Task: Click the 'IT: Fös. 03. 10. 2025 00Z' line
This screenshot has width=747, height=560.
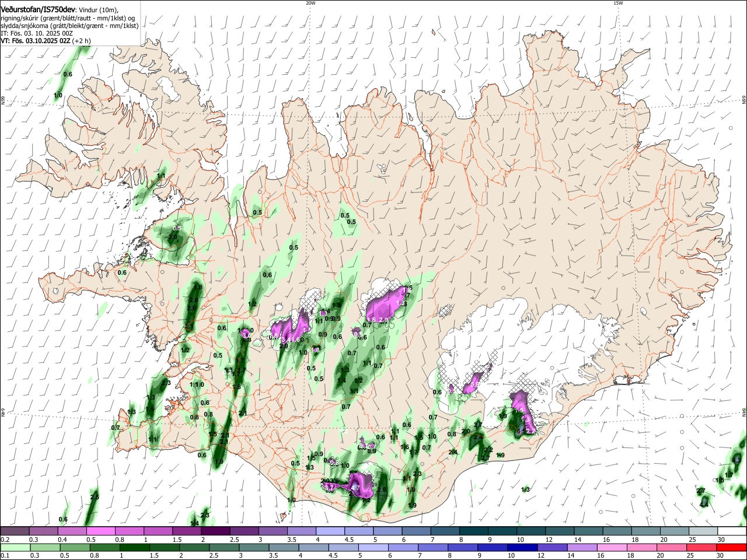Action: pyautogui.click(x=36, y=33)
